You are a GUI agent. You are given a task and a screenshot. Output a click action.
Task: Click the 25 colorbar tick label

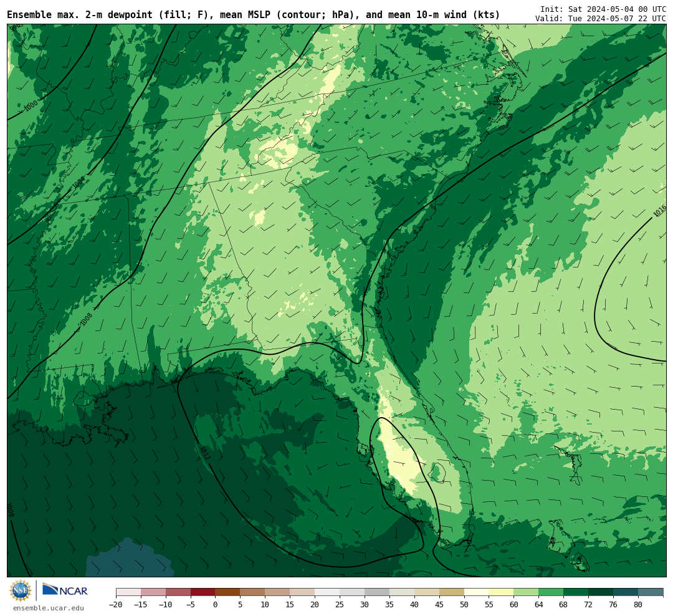point(340,604)
